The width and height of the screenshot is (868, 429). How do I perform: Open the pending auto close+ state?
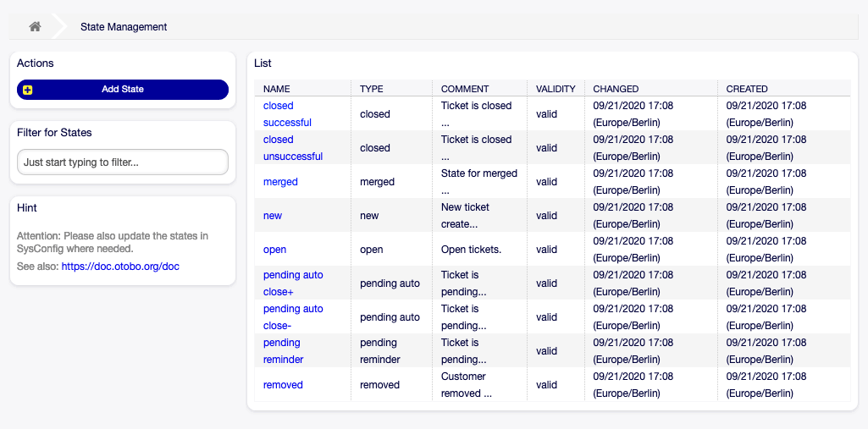(293, 283)
